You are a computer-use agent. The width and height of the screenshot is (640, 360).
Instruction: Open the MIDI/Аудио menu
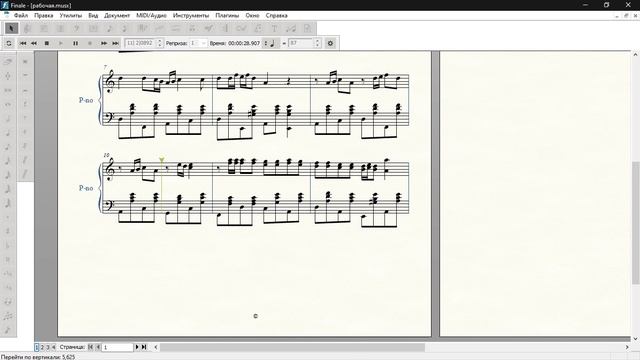pos(151,16)
